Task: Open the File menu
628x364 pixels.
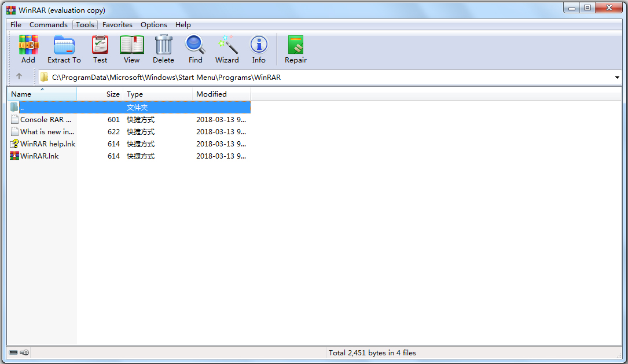Action: 16,25
